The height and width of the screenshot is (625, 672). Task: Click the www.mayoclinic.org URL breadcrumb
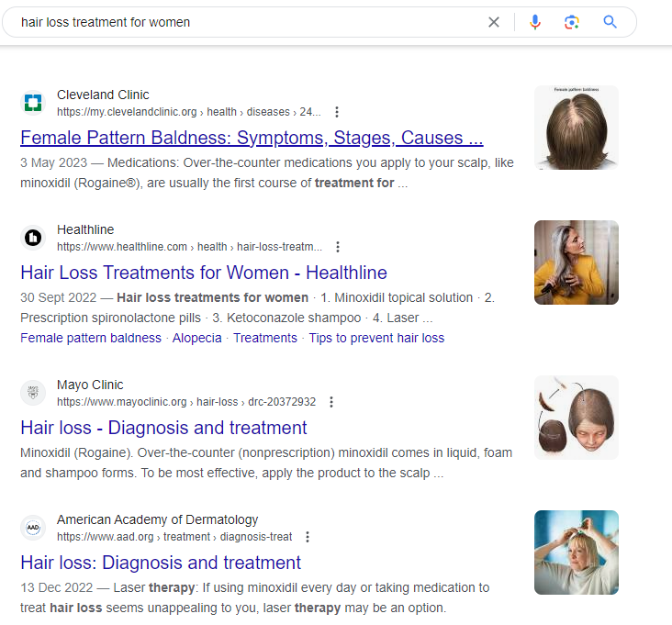tap(186, 402)
